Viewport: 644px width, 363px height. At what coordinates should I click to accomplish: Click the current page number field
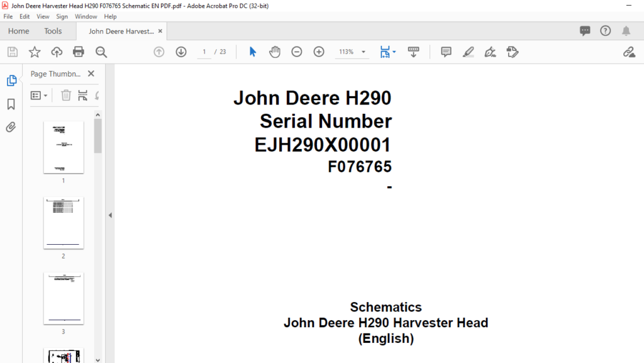coord(204,52)
